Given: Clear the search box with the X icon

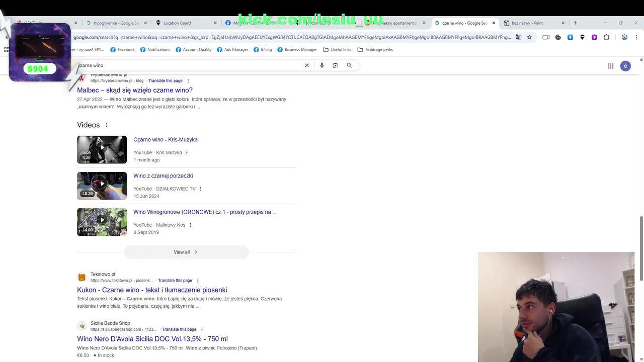Looking at the screenshot, I should click(307, 65).
